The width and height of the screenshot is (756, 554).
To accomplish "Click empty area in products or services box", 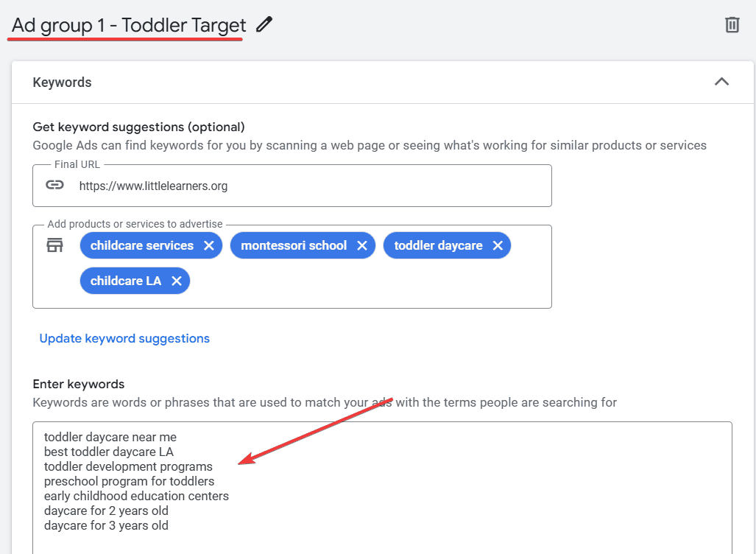I will point(368,284).
